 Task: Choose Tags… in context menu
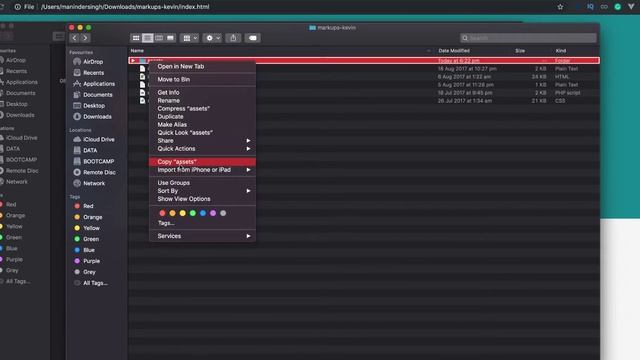[202, 223]
